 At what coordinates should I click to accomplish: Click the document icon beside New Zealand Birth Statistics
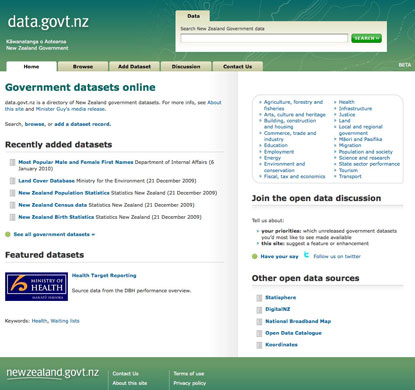[12, 217]
